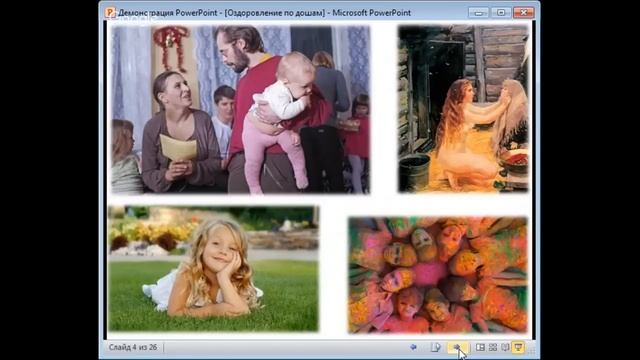Minimize the PowerPoint window
The width and height of the screenshot is (640, 360).
(478, 13)
